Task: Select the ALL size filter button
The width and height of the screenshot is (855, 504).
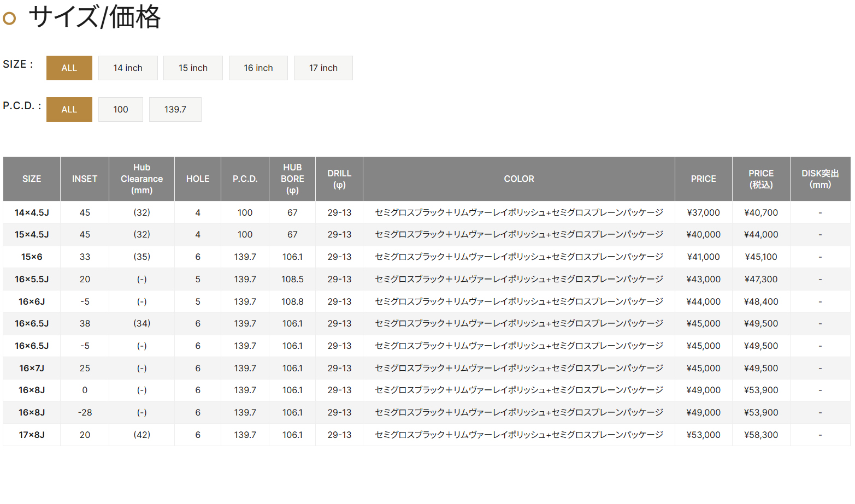Action: [69, 68]
